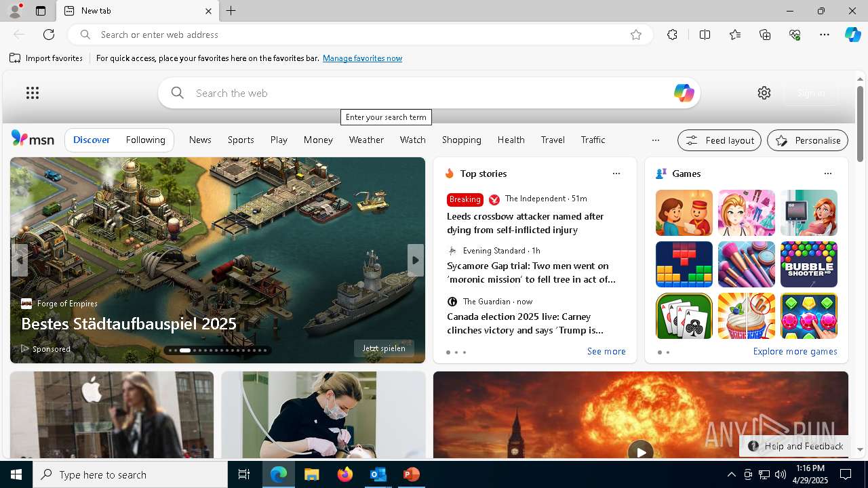Open Bubble Shooter game thumbnail
The width and height of the screenshot is (868, 488).
[809, 264]
